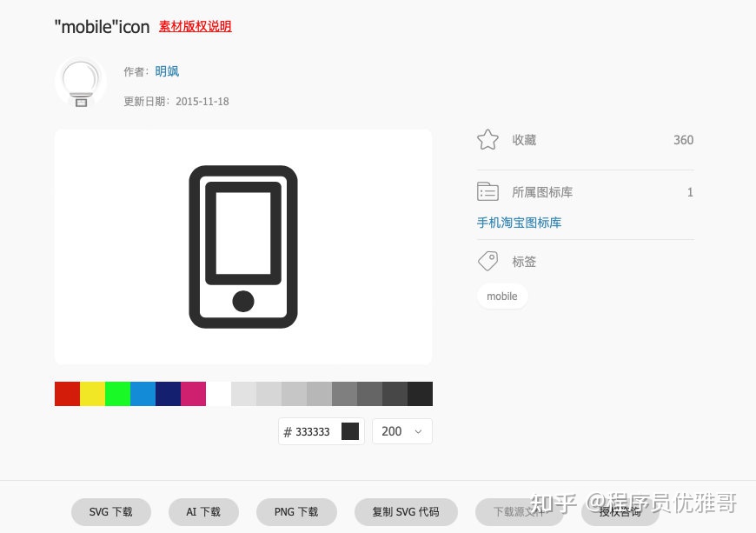Click the author's lightbulb avatar

[x=81, y=83]
